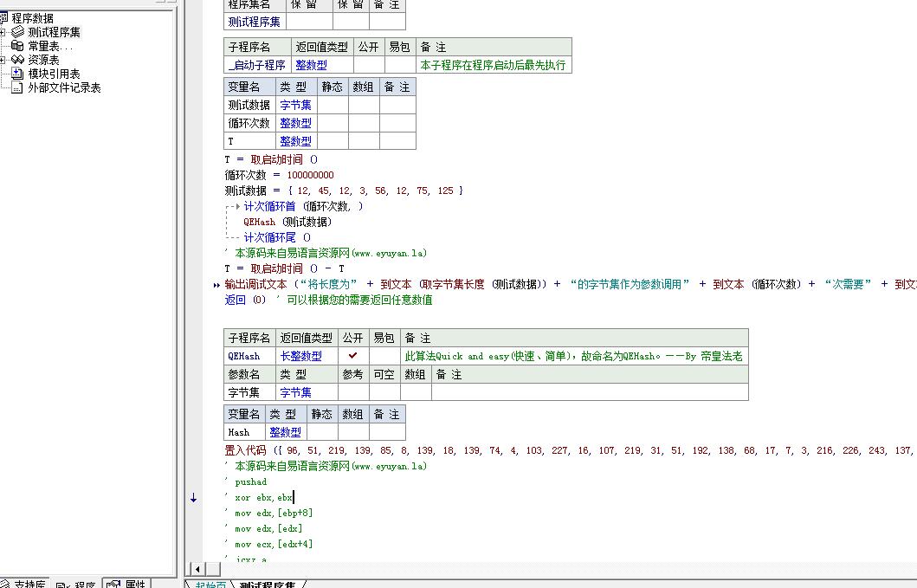Select 程序数据 root tree item

coord(32,18)
